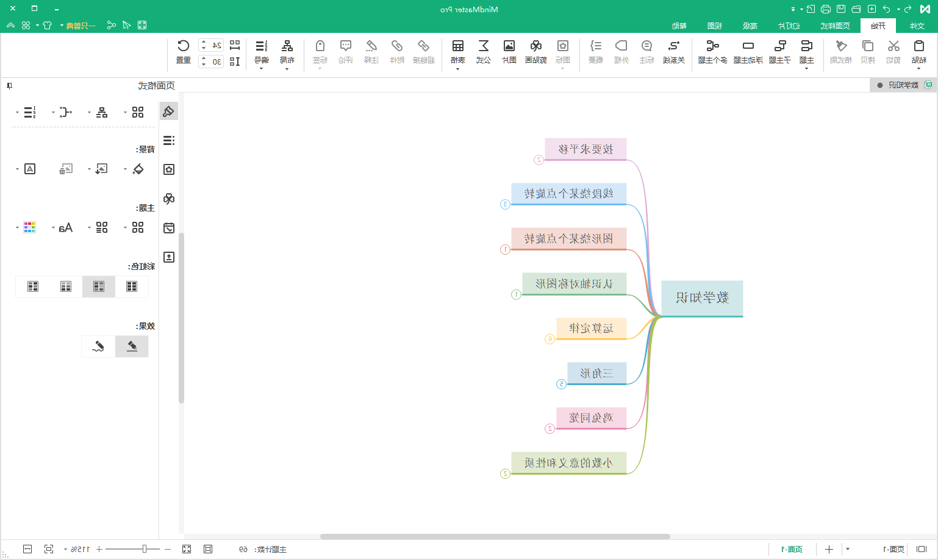Attach a file with 附件 icon
Screen dimensions: 938x560
[397, 46]
